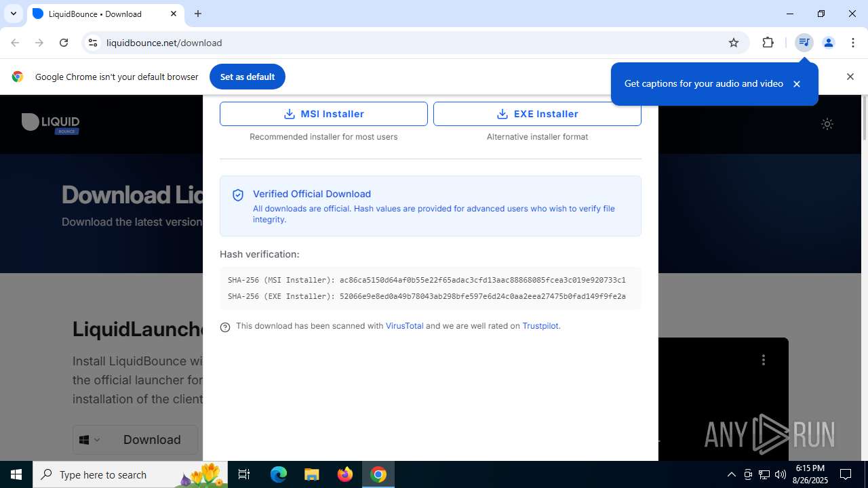The height and width of the screenshot is (488, 868).
Task: Click the EXE Installer download button
Action: [x=537, y=114]
